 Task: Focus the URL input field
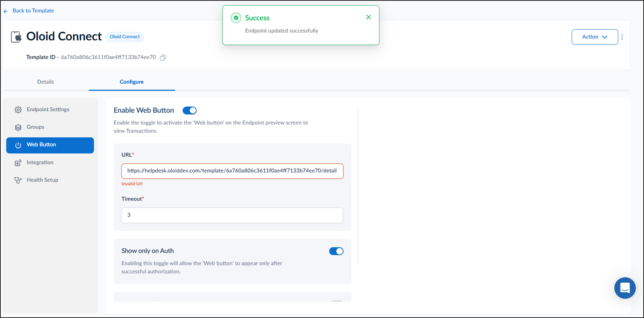(232, 171)
